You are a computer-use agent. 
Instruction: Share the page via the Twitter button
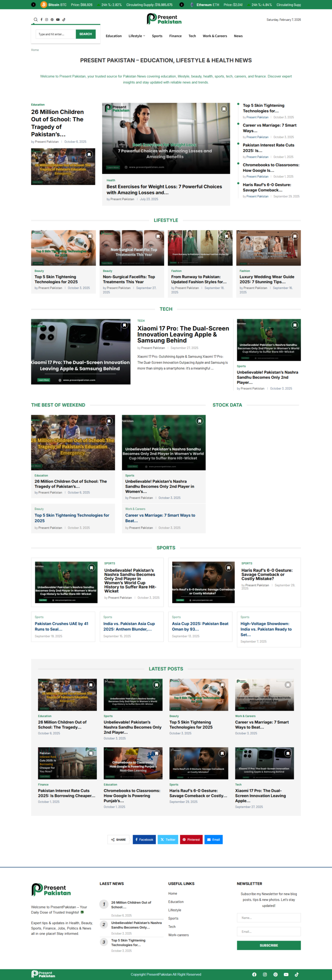point(168,840)
